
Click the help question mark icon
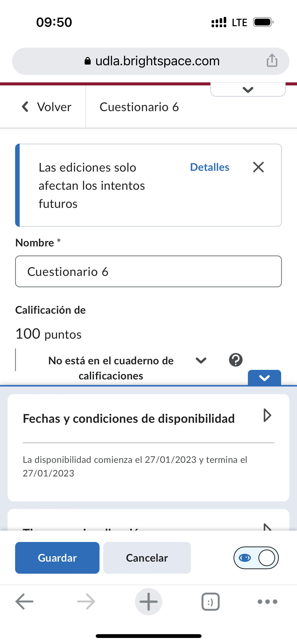pos(236,360)
